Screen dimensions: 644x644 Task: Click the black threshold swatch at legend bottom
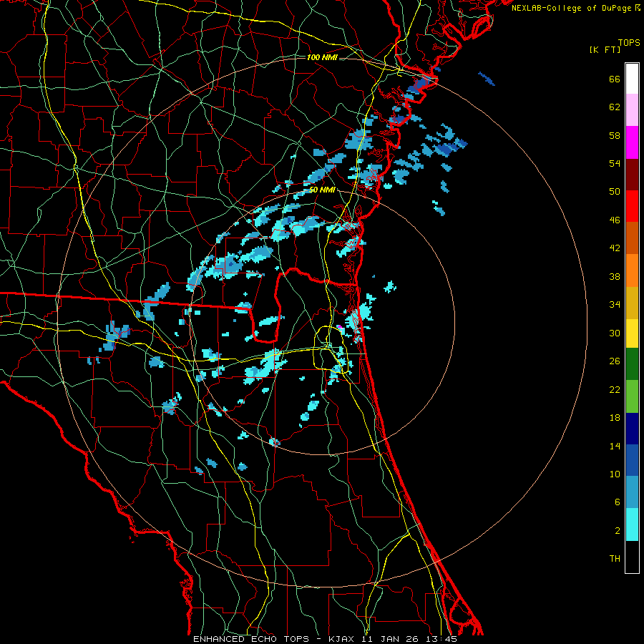point(632,557)
